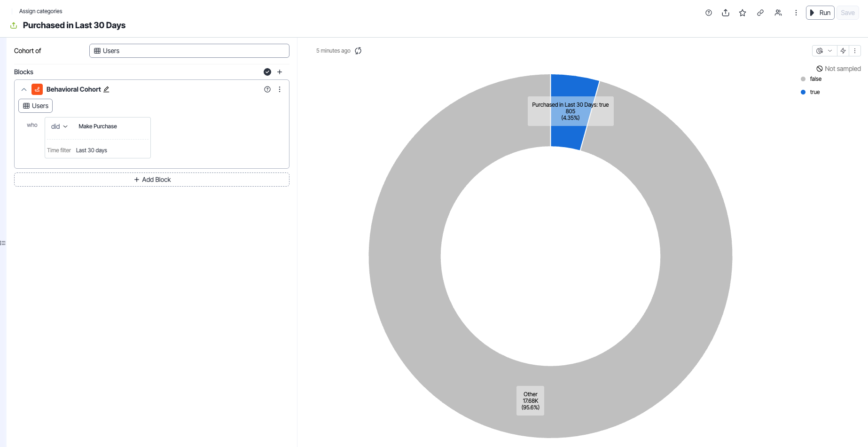Click the plus icon next to Blocks

pos(280,72)
